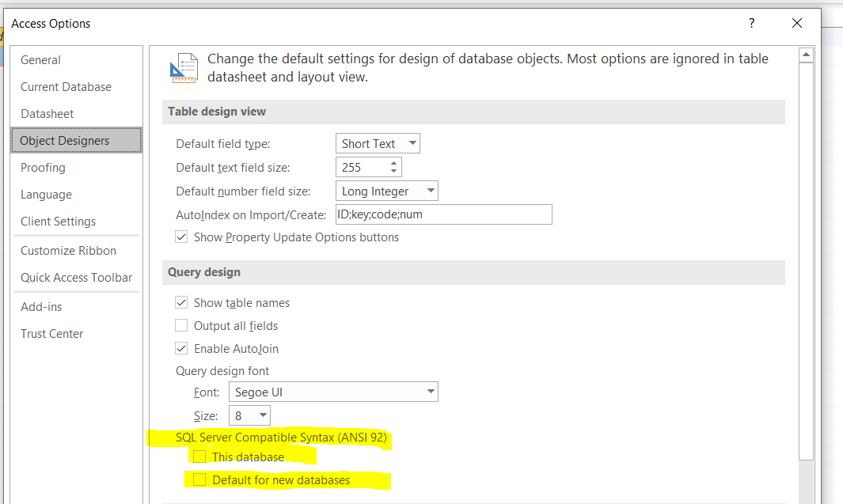
Task: Click the Object Designers ruler icon
Action: [x=184, y=68]
